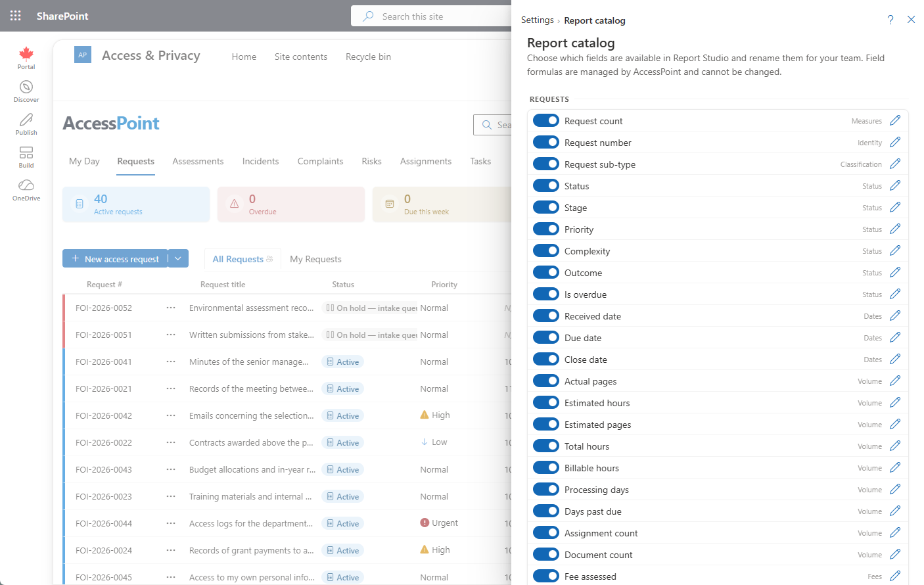Switch to the Assignments tab
This screenshot has width=924, height=585.
pos(426,161)
